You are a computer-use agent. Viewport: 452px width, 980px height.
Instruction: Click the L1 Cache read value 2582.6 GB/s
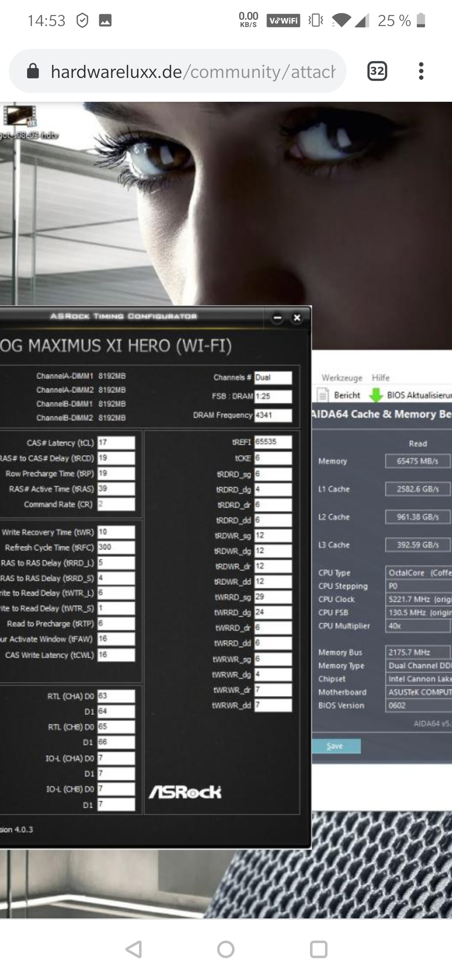point(418,489)
